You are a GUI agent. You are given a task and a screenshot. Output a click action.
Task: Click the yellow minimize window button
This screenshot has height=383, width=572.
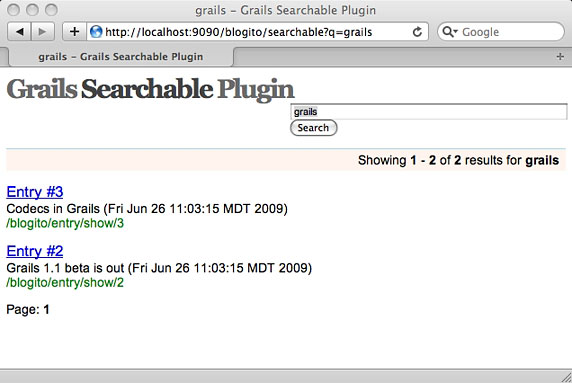32,10
